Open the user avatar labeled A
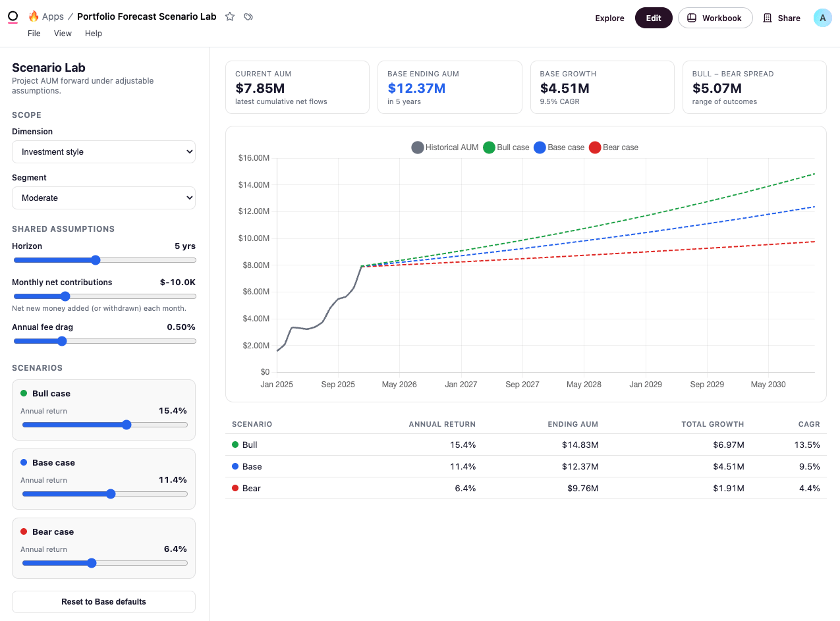 pos(822,18)
